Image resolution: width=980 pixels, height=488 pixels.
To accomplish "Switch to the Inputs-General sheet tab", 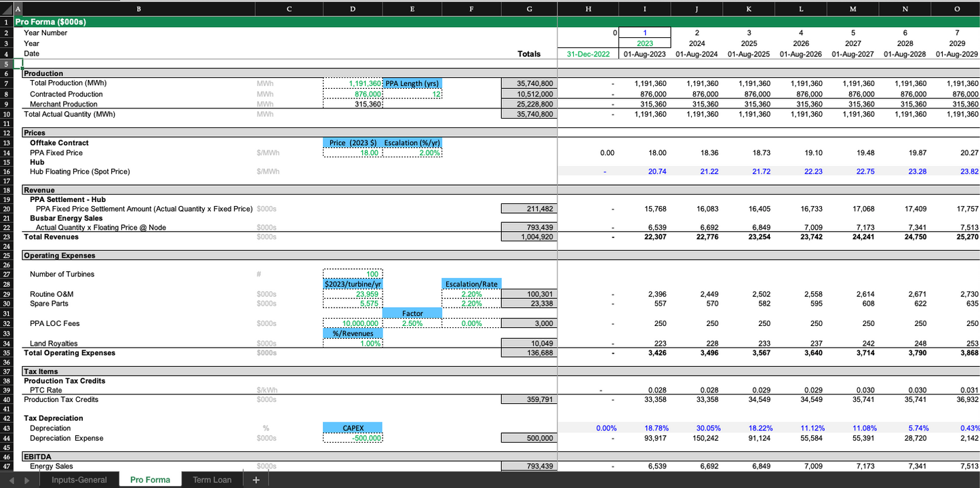I will click(79, 480).
